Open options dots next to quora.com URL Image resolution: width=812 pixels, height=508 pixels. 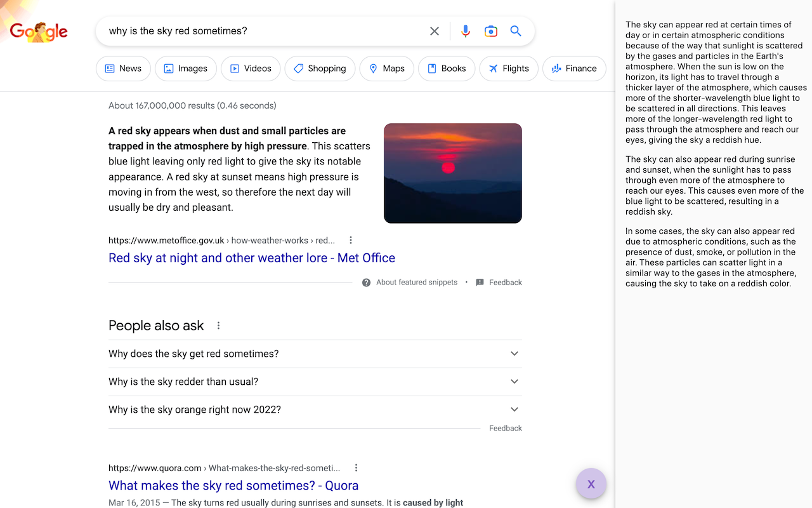click(356, 468)
